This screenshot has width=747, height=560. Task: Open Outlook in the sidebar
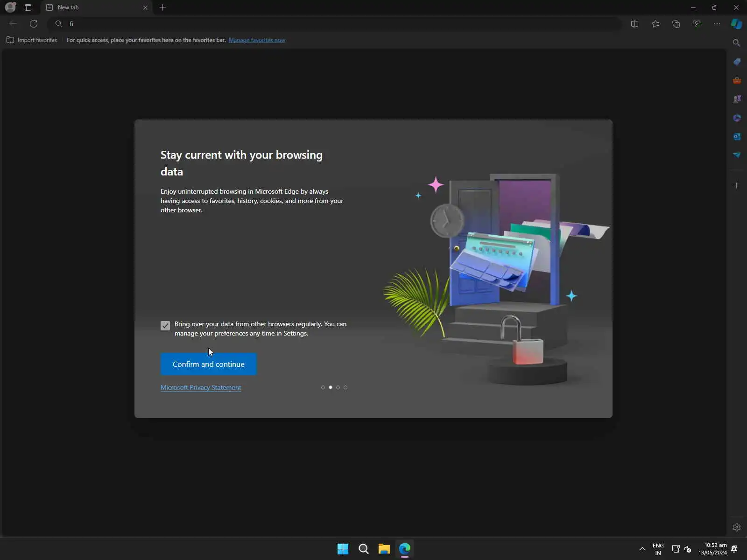[737, 136]
